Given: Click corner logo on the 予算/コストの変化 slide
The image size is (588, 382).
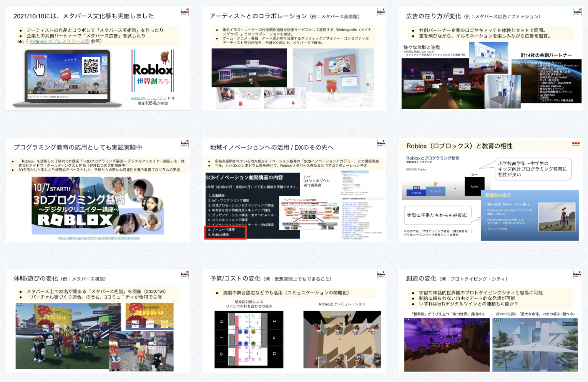Looking at the screenshot, I should tap(381, 274).
